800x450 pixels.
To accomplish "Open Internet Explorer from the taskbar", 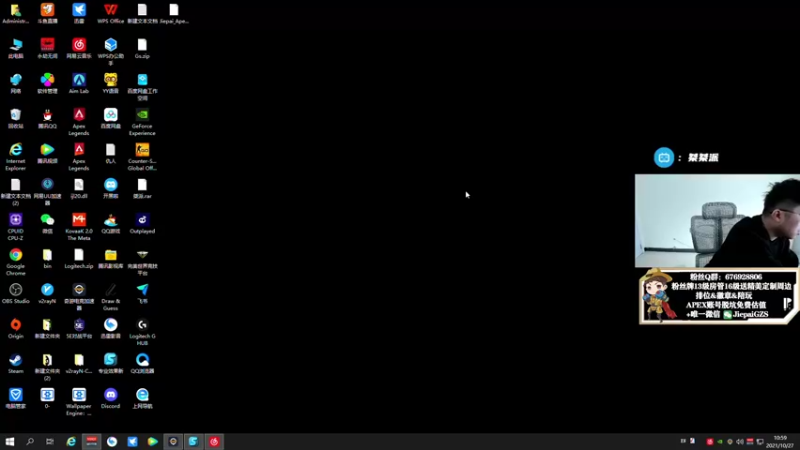I will pyautogui.click(x=71, y=442).
